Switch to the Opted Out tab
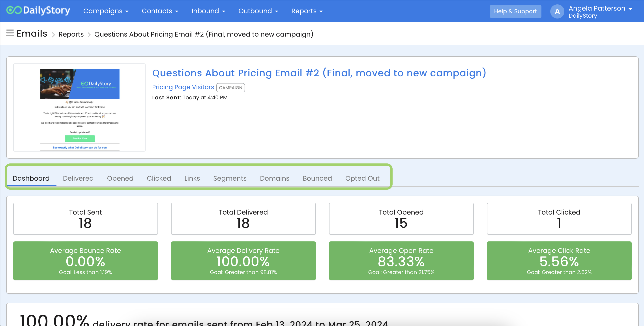The width and height of the screenshot is (644, 326). (x=362, y=178)
